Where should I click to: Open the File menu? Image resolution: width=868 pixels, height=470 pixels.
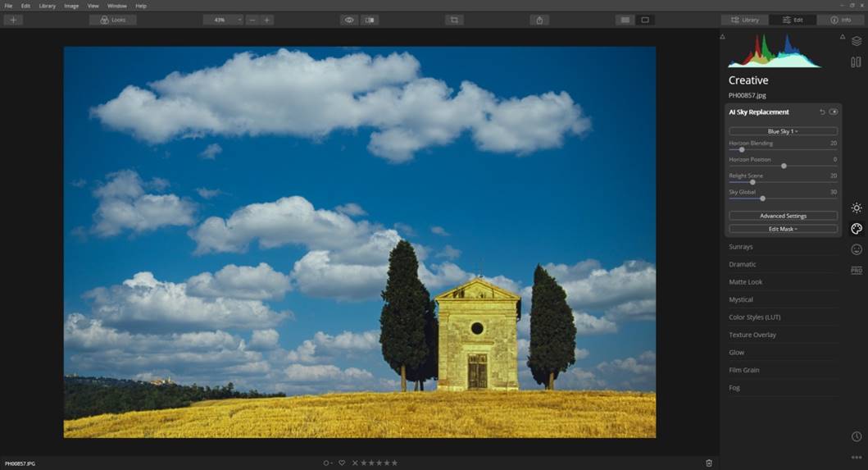8,6
